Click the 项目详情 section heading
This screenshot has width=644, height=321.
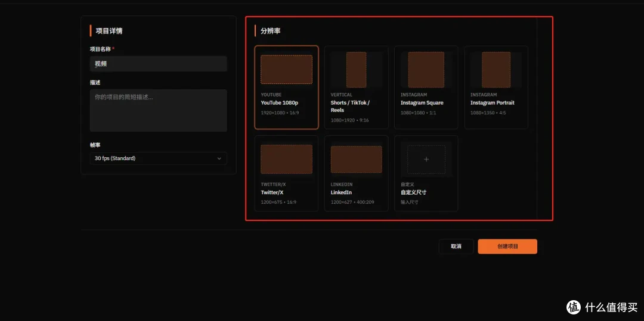click(109, 31)
